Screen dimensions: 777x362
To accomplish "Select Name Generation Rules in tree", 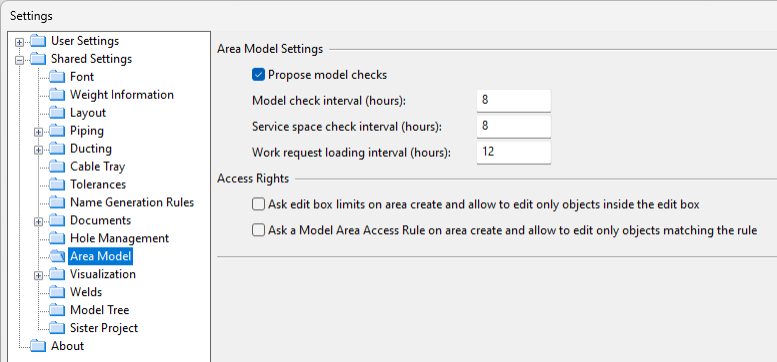I will 132,202.
